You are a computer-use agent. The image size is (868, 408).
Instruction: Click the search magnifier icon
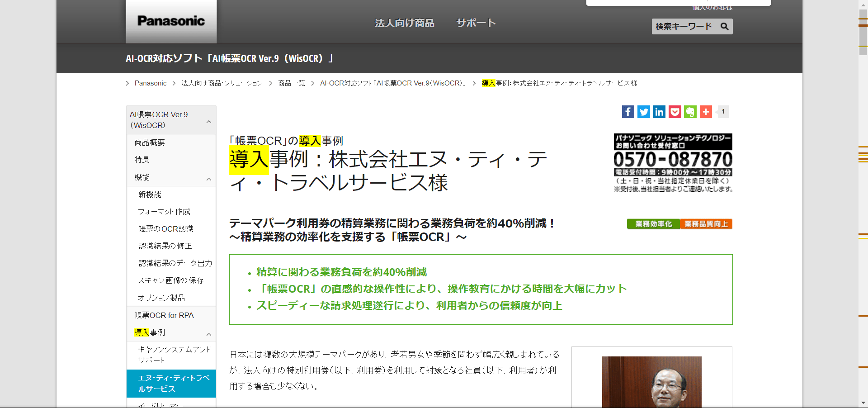click(724, 26)
